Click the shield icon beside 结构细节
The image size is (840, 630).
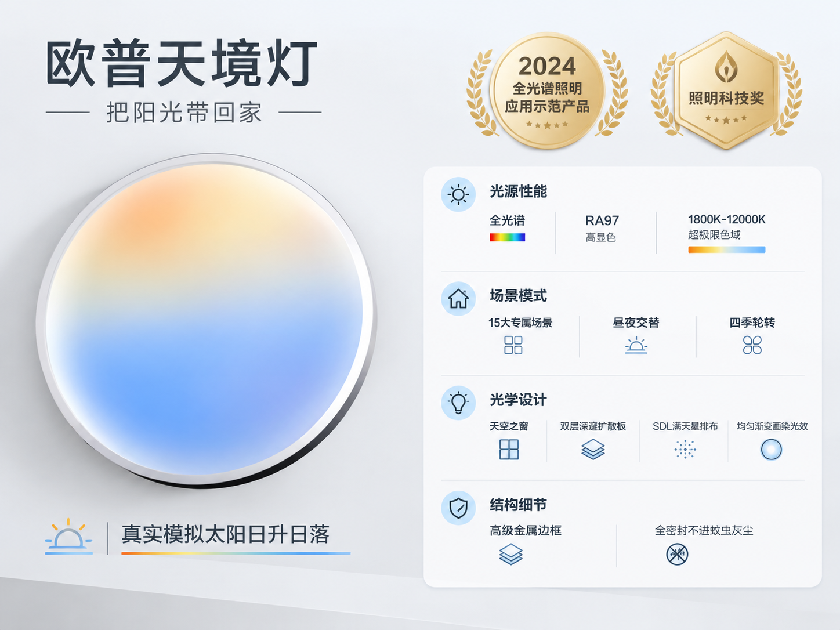point(458,508)
